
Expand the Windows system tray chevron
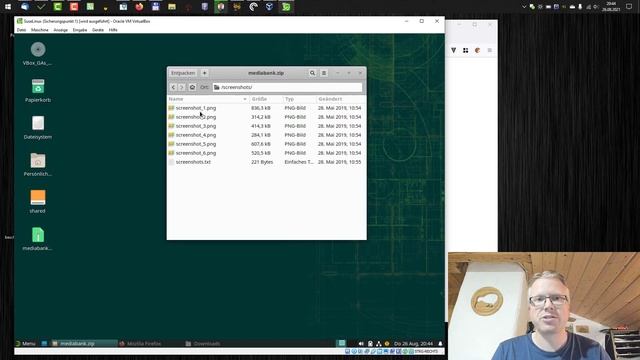(x=524, y=7)
